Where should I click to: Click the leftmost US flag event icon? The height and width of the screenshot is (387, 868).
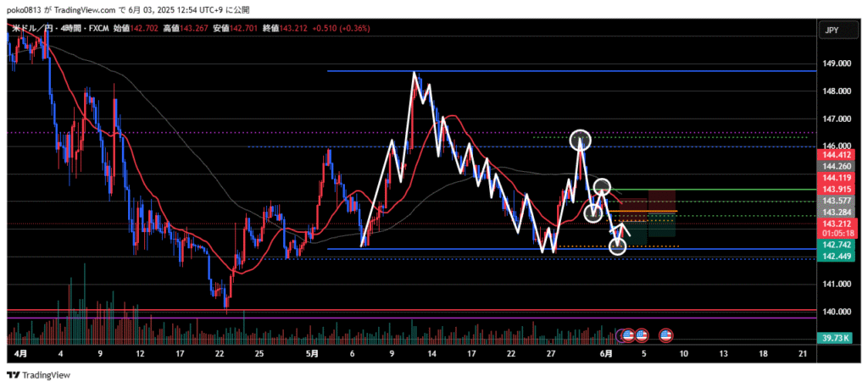coord(628,335)
